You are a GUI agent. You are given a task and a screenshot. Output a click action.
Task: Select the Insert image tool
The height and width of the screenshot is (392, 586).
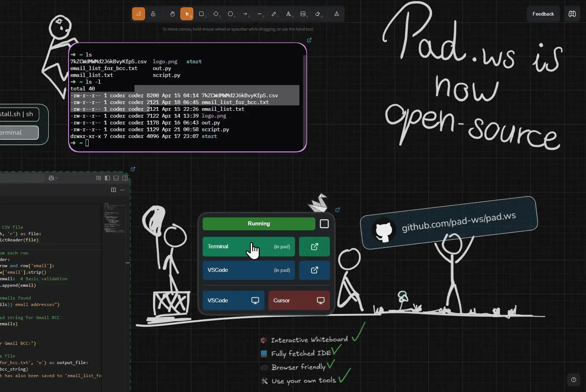pos(303,14)
